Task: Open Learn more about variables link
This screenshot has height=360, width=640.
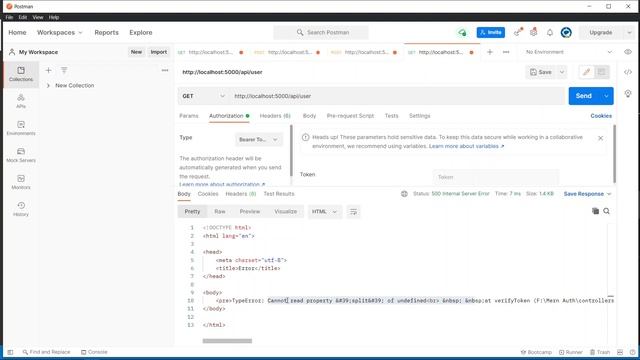Action: [x=467, y=146]
